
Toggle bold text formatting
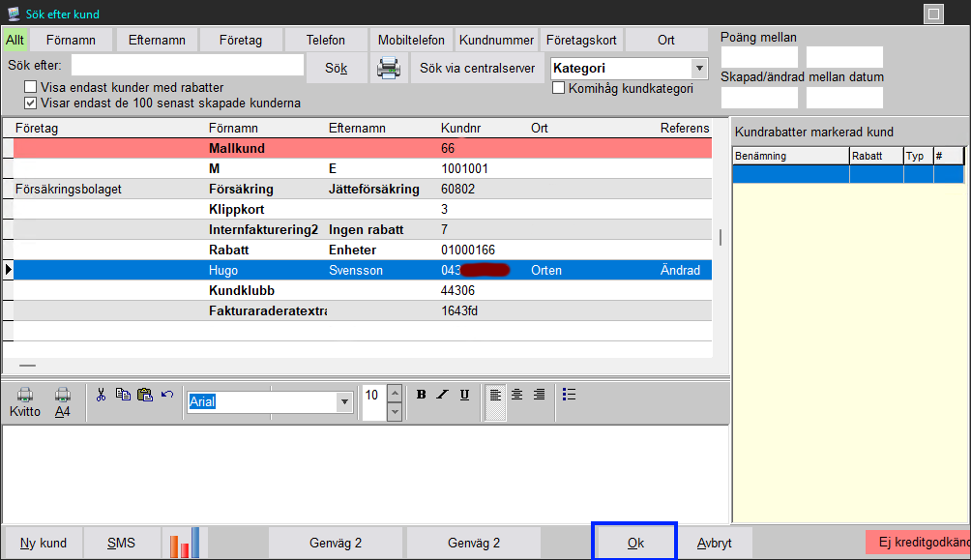pos(421,394)
